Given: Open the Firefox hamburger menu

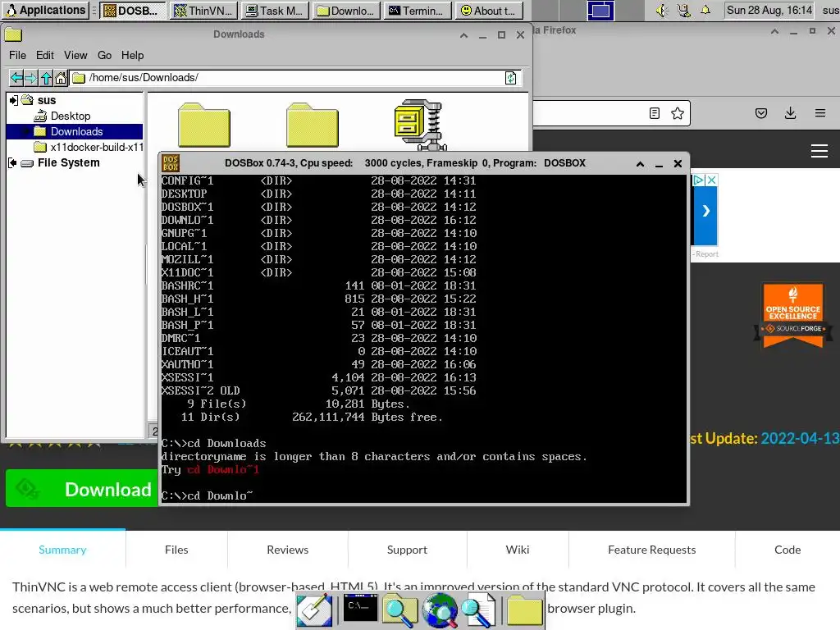Looking at the screenshot, I should pos(819,113).
